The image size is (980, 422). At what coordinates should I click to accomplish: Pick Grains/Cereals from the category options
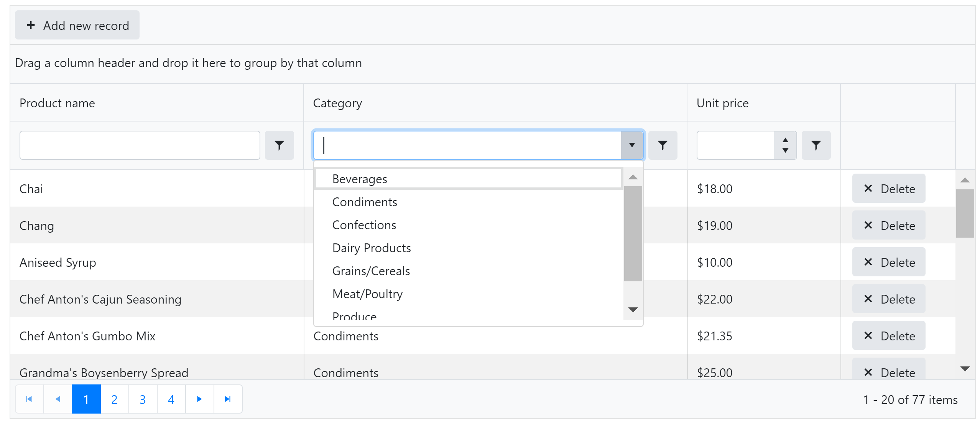371,271
